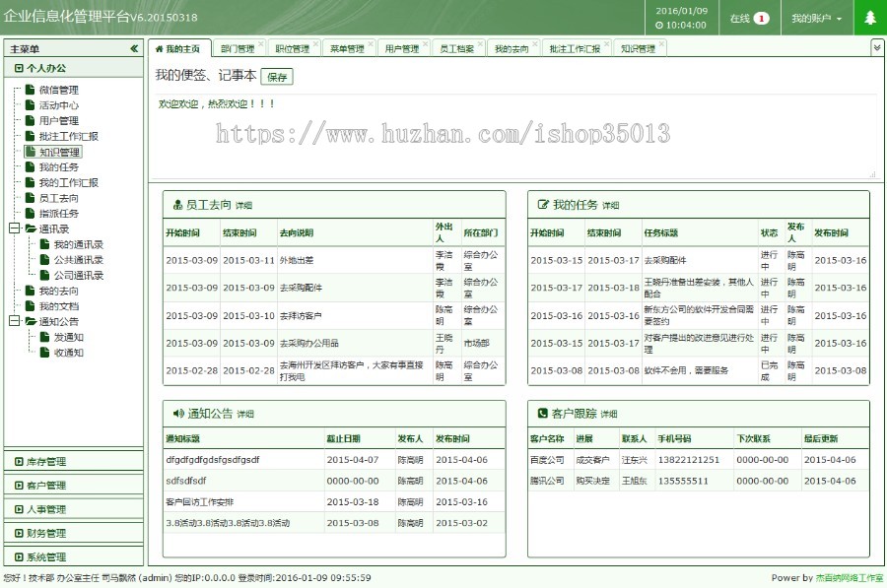Viewport: 887px width, 588px height.
Task: Open the 详细 link of 员工去向
Action: (x=243, y=205)
